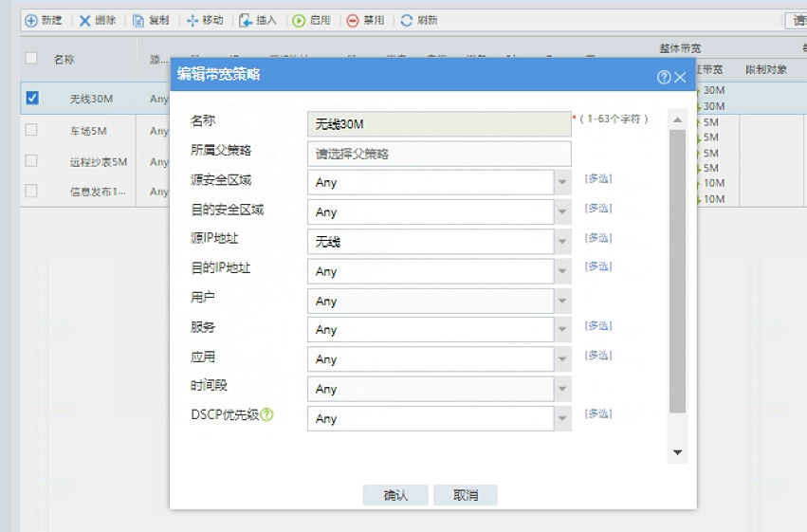Tick the 车场5M row checkbox
807x532 pixels.
[32, 130]
